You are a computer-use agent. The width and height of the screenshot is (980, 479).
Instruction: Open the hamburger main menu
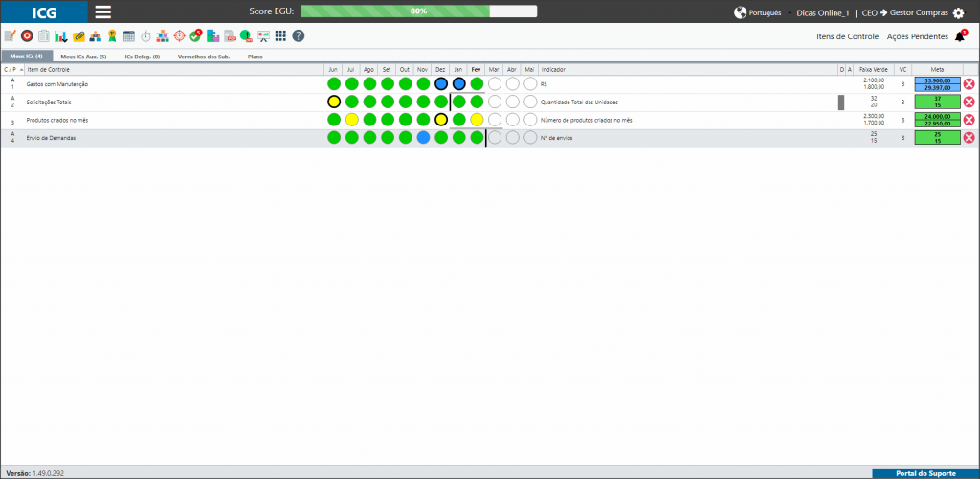[103, 11]
